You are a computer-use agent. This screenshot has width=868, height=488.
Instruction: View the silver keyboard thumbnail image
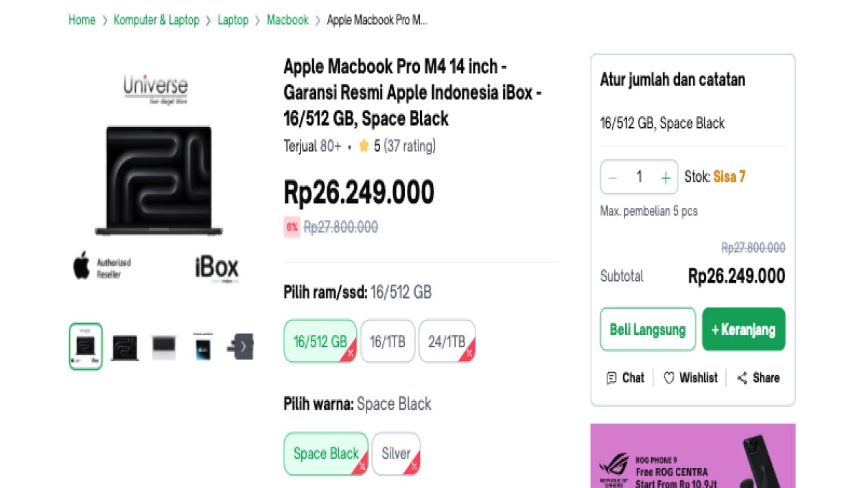click(x=164, y=347)
